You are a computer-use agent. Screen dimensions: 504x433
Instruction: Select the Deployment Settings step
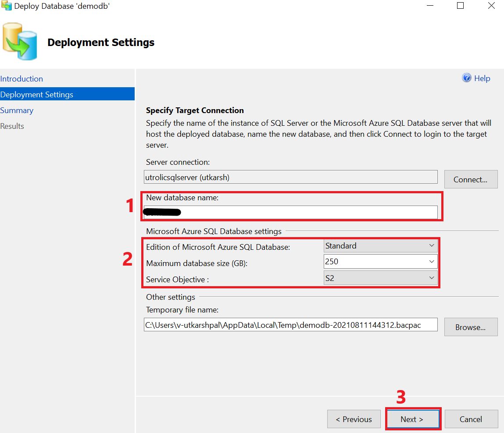point(67,94)
